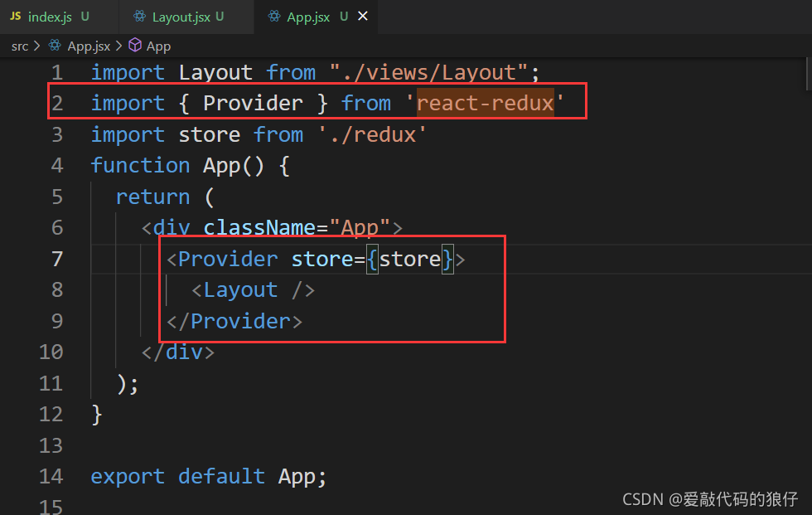Click the react-redux string on line 2
Viewport: 812px width, 515px height.
click(x=485, y=103)
